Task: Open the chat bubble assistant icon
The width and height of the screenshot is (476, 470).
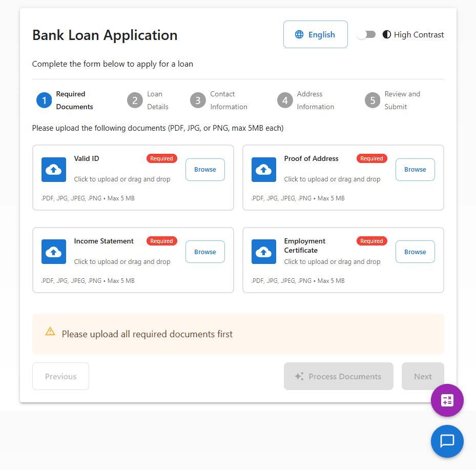Action: (x=447, y=441)
